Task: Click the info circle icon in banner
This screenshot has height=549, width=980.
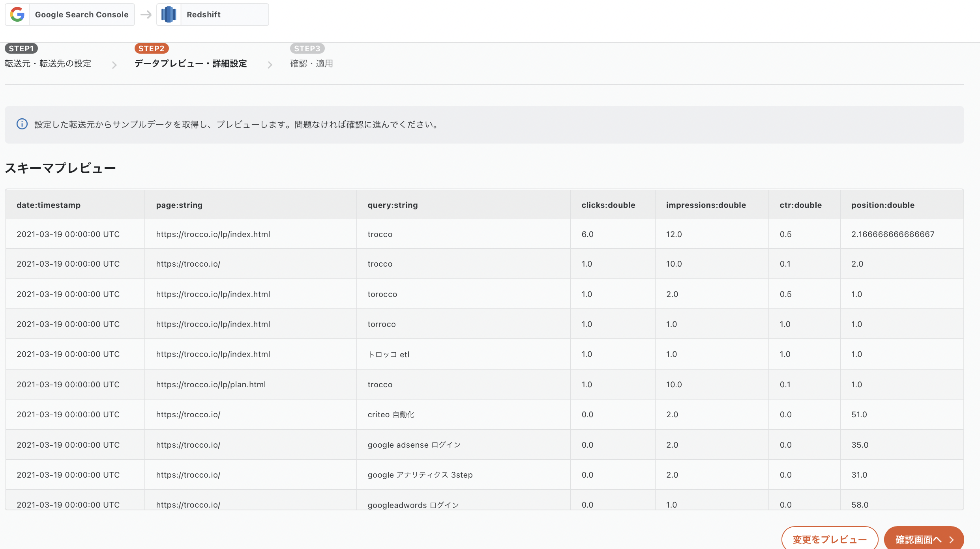Action: [x=22, y=124]
